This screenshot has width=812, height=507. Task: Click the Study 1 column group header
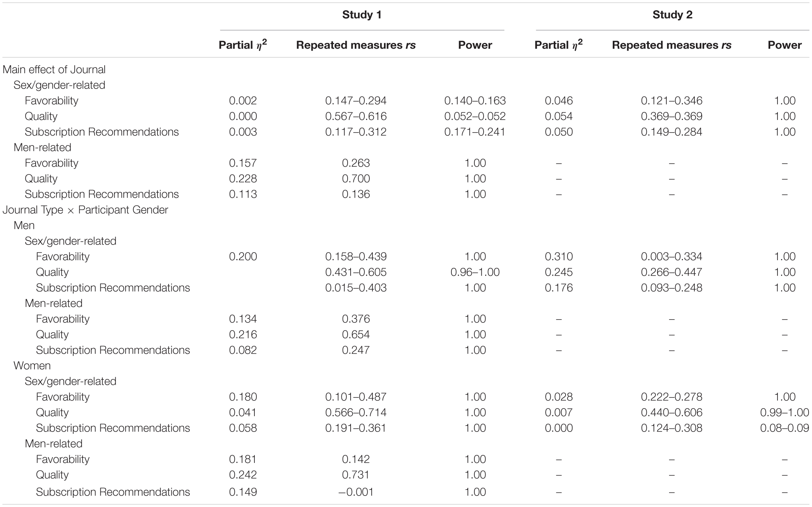[361, 15]
